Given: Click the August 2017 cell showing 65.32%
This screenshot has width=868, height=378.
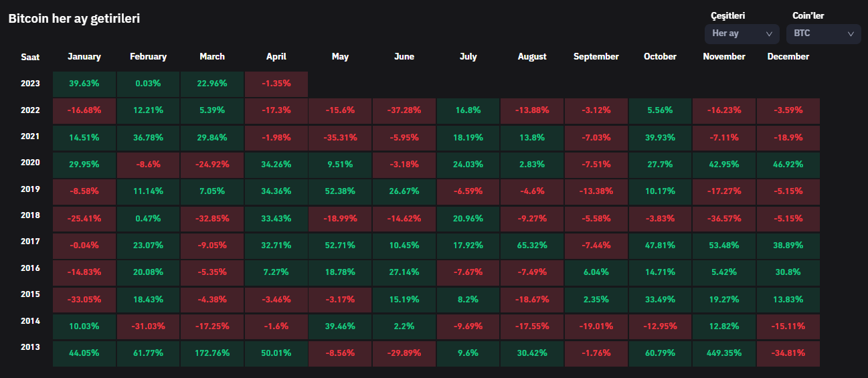Looking at the screenshot, I should tap(532, 245).
